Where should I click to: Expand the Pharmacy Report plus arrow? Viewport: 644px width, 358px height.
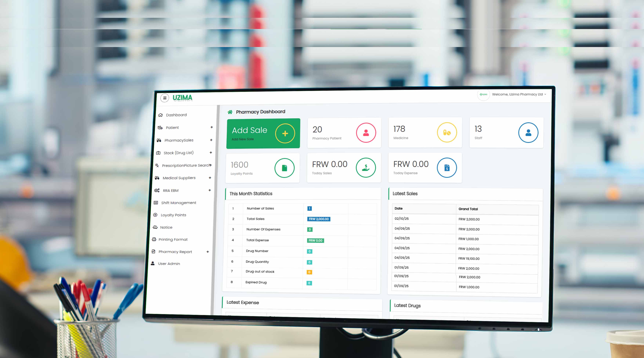[207, 252]
